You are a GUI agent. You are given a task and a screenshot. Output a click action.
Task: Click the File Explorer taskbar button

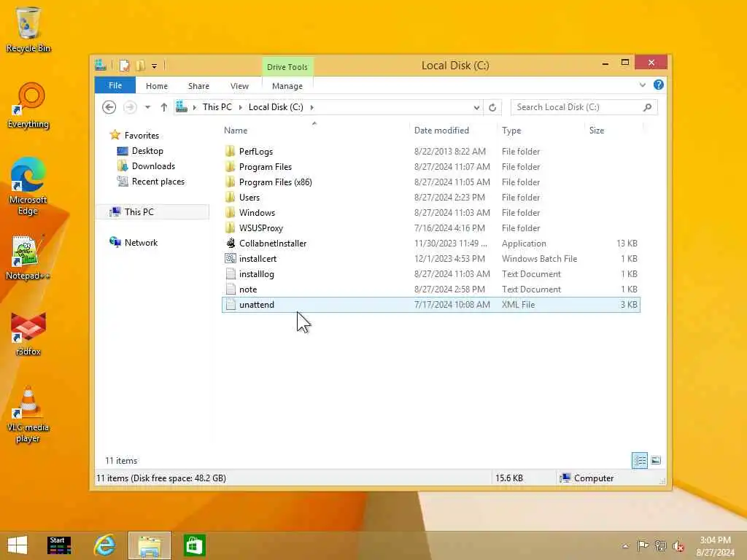pyautogui.click(x=150, y=545)
